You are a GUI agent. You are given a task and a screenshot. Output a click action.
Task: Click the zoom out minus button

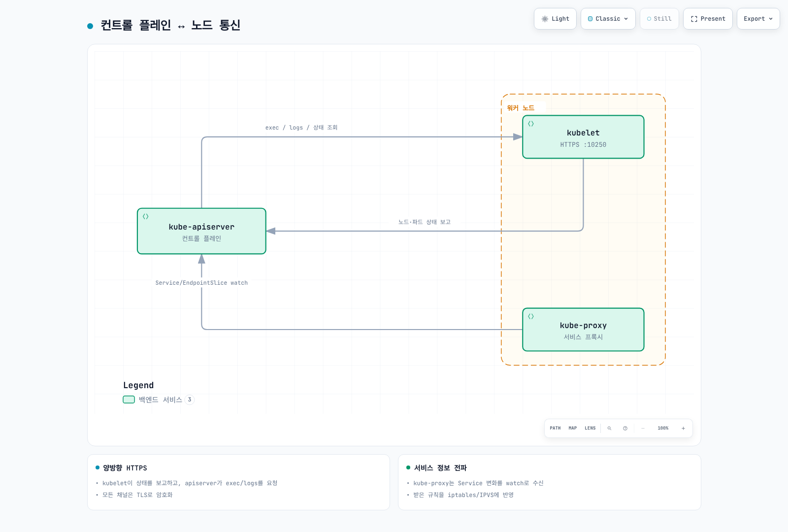643,428
